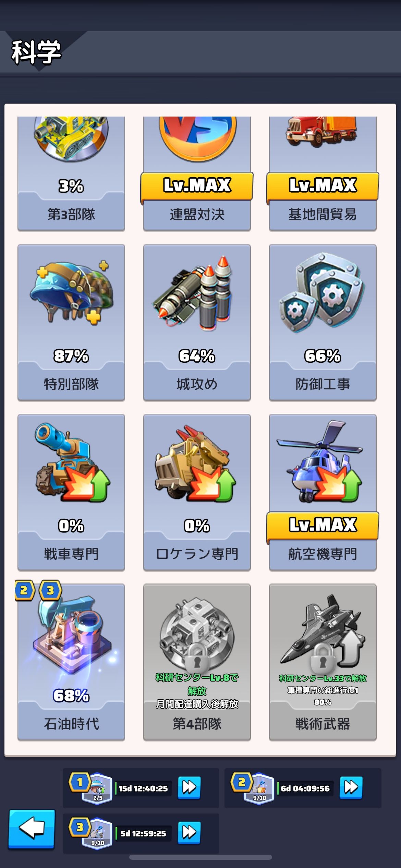Open the 特別部隊 helmet research tile
Viewport: 401px width, 868px height.
click(71, 322)
